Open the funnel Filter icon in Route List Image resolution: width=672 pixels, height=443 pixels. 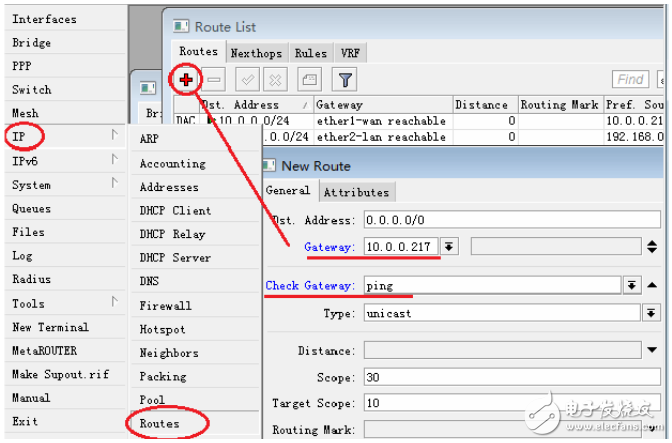tap(344, 78)
